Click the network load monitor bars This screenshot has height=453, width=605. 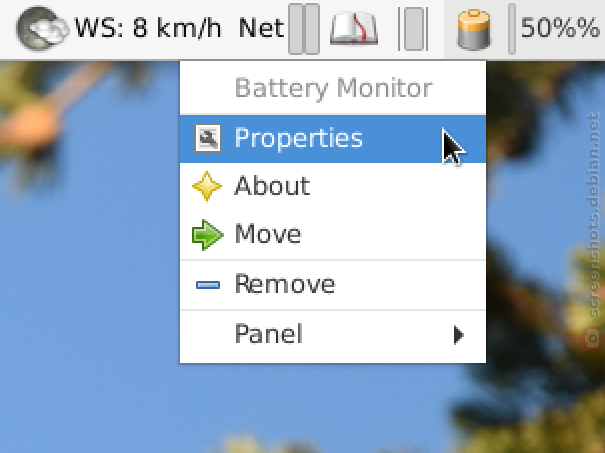click(x=304, y=29)
